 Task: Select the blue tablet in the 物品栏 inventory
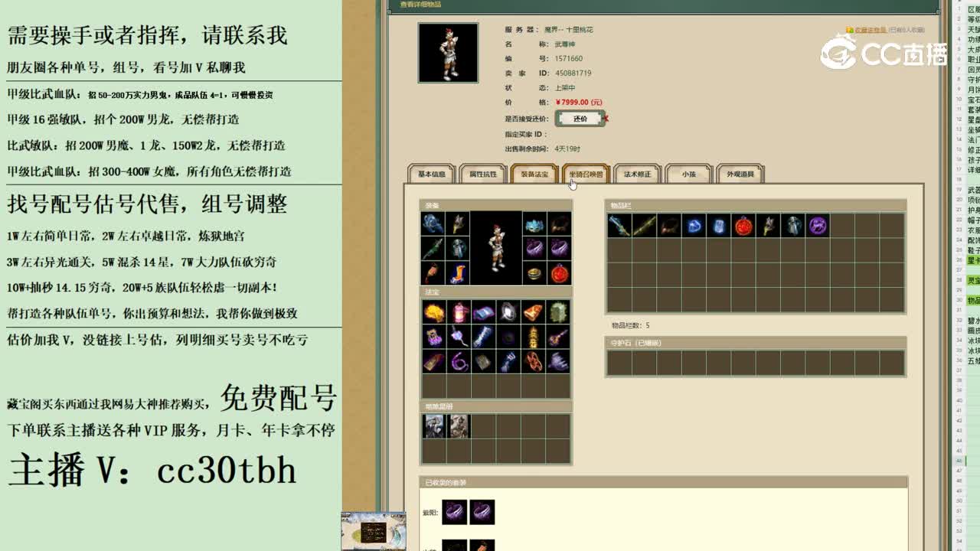point(718,225)
